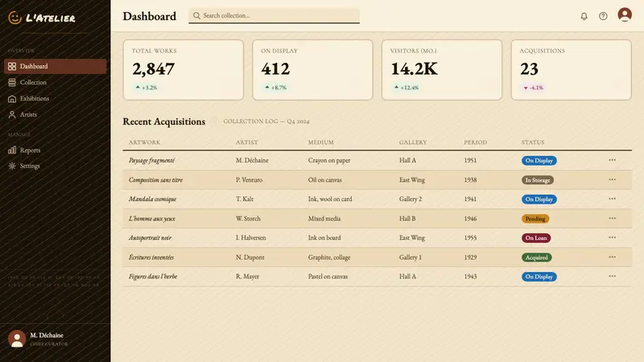Sort by Artwork column header
The width and height of the screenshot is (644, 362).
tap(144, 142)
